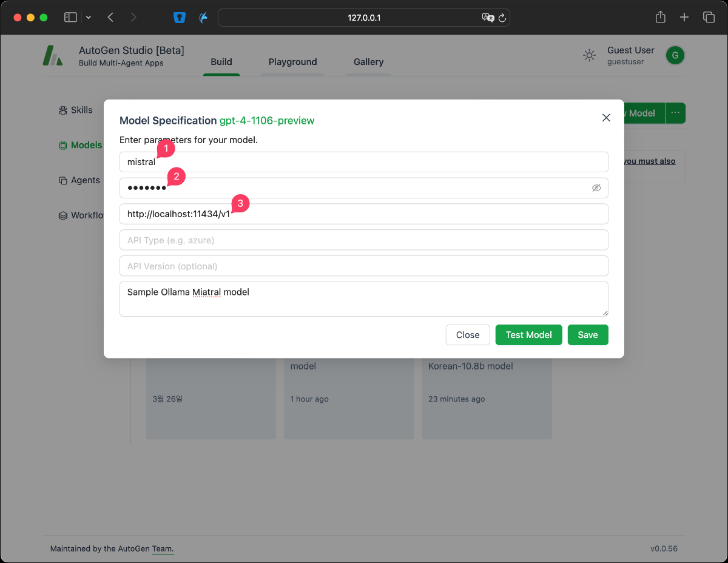Click the Guest User avatar icon
728x563 pixels.
point(675,56)
